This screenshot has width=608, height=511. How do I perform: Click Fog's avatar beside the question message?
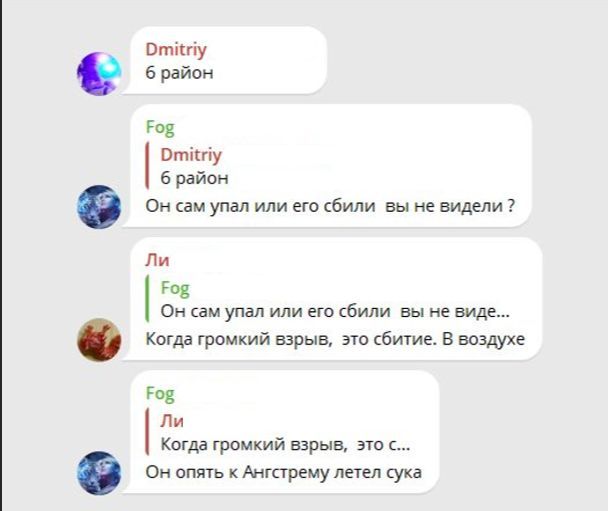(x=99, y=207)
